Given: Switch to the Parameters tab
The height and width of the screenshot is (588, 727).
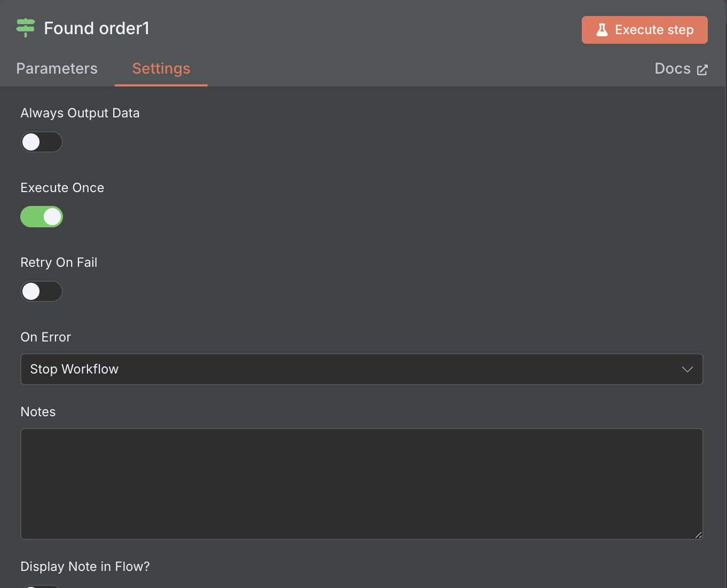Looking at the screenshot, I should point(57,69).
